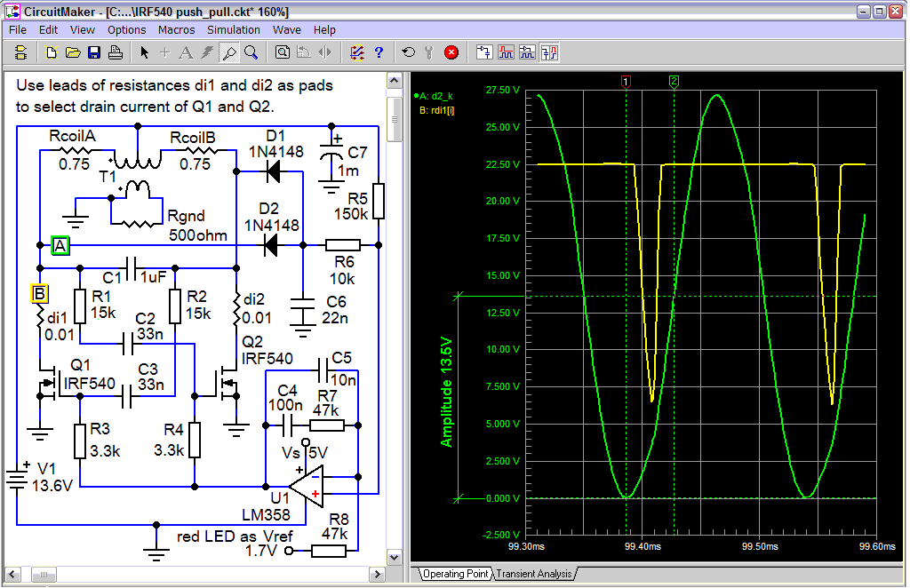The height and width of the screenshot is (588, 910).
Task: Switch to the Operating Point tab
Action: [454, 574]
